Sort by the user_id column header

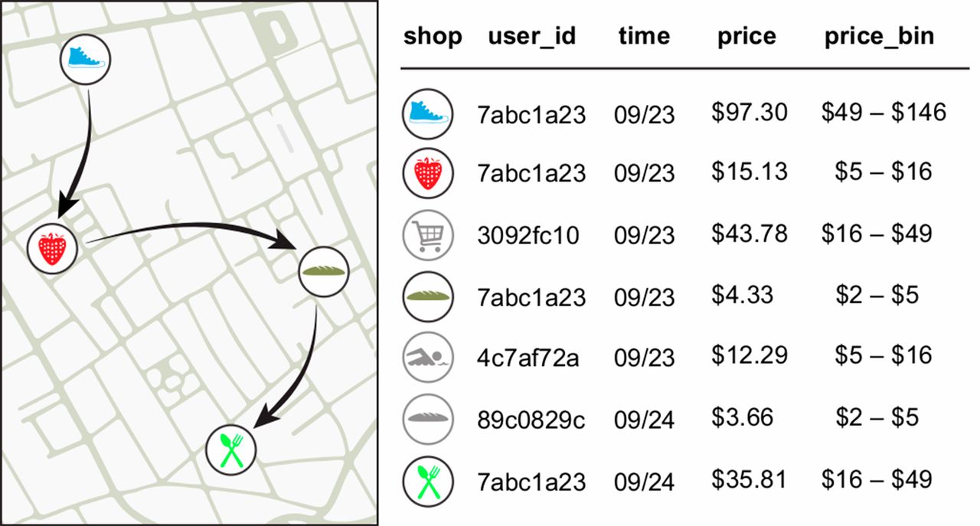tap(531, 36)
